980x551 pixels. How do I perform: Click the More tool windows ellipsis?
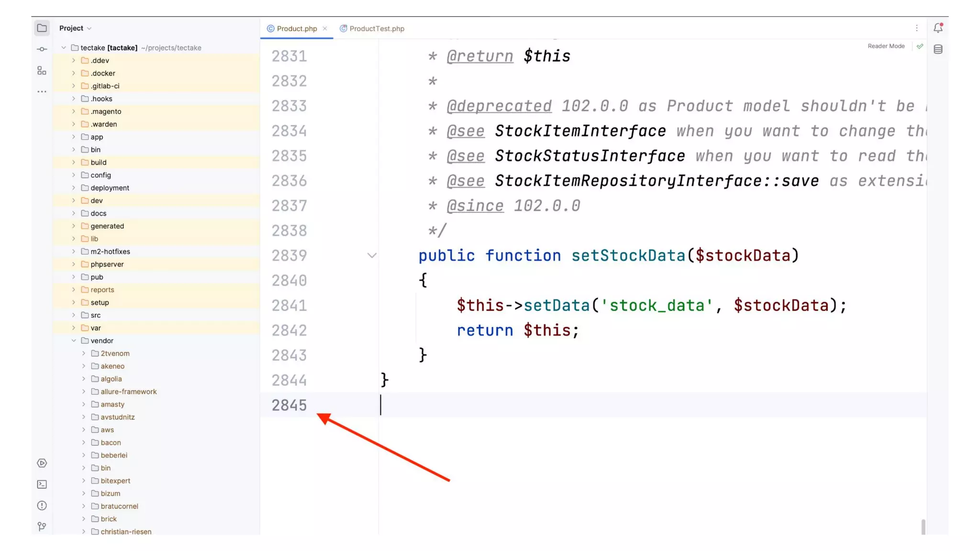coord(42,91)
